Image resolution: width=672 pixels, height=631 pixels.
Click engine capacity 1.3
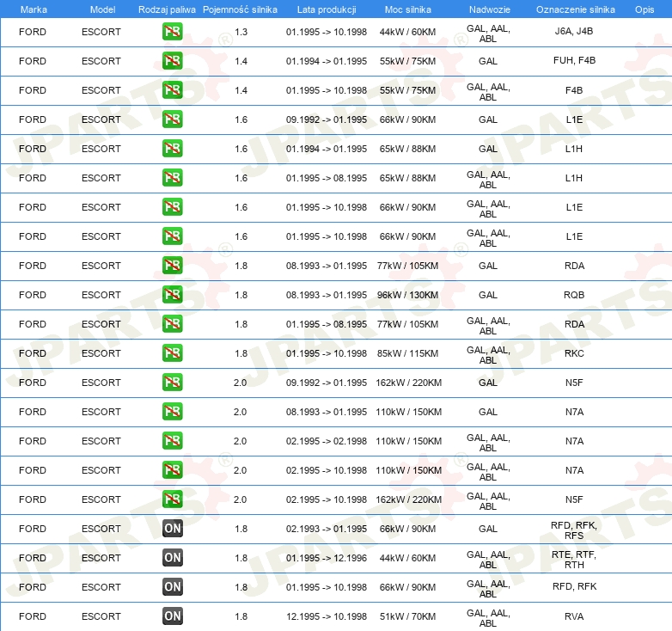point(241,32)
